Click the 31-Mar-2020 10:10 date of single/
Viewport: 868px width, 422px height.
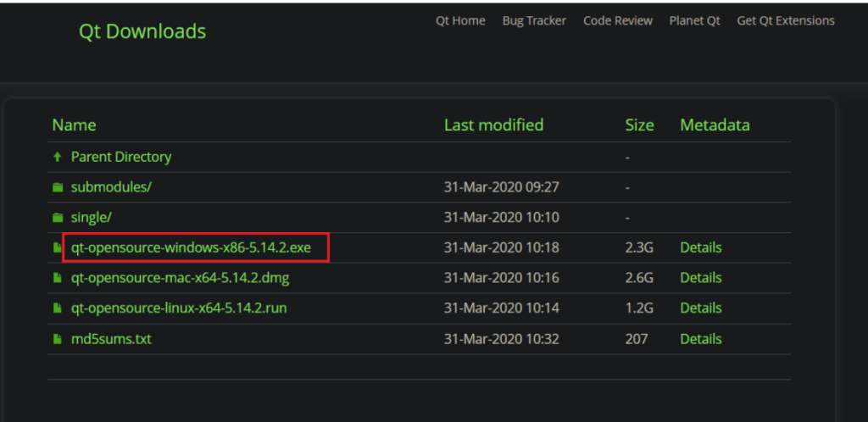pos(502,218)
